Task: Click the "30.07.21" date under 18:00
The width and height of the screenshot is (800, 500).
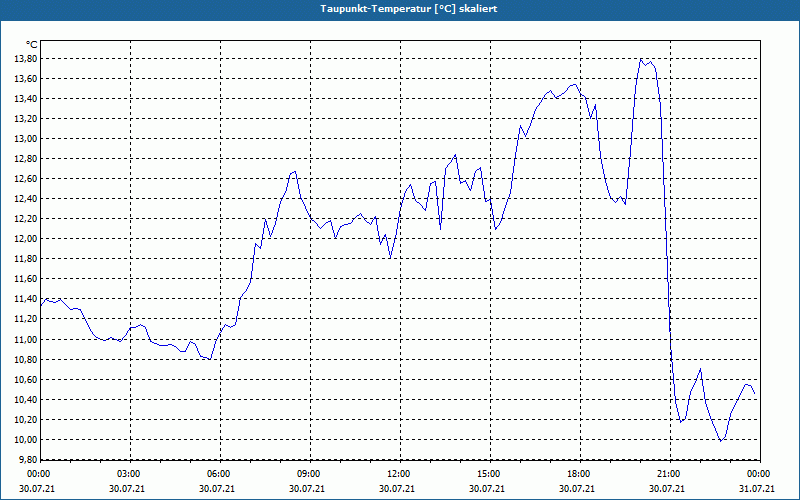Action: tap(577, 489)
